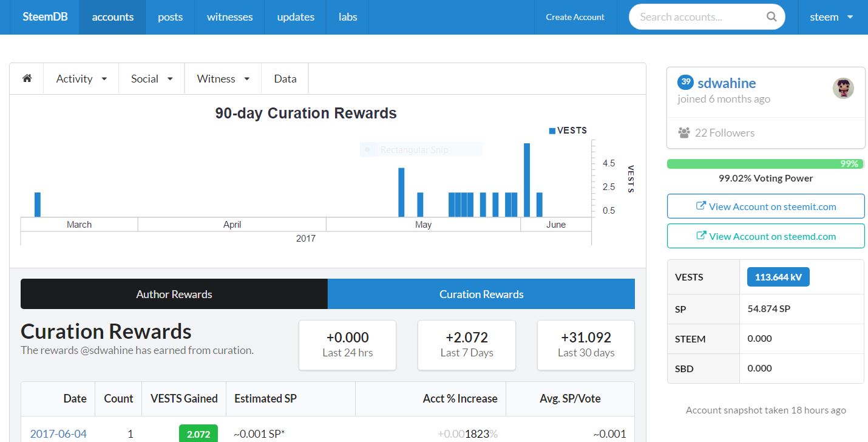The width and height of the screenshot is (868, 442).
Task: Click the ~0.001 SP* estimated value
Action: [x=259, y=434]
